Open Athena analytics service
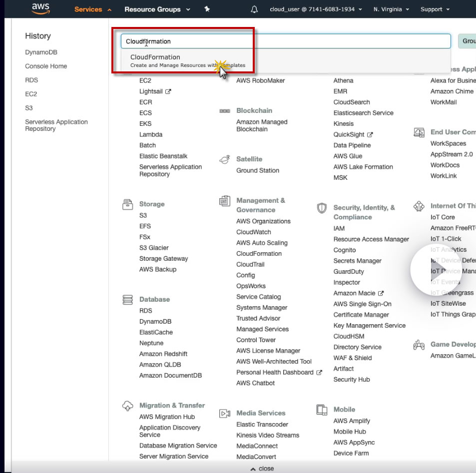Image resolution: width=476 pixels, height=473 pixels. pos(343,81)
